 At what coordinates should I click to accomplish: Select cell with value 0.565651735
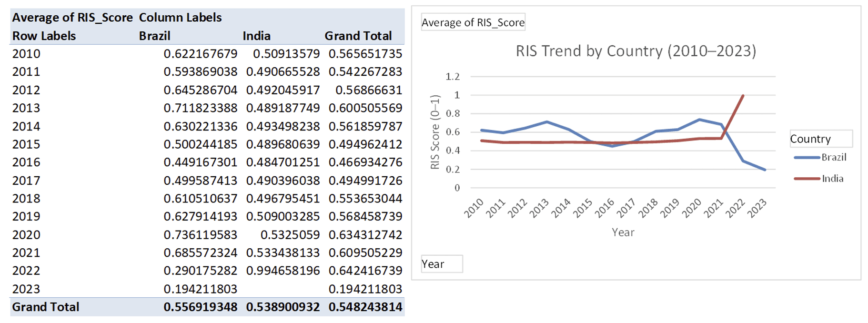click(365, 54)
